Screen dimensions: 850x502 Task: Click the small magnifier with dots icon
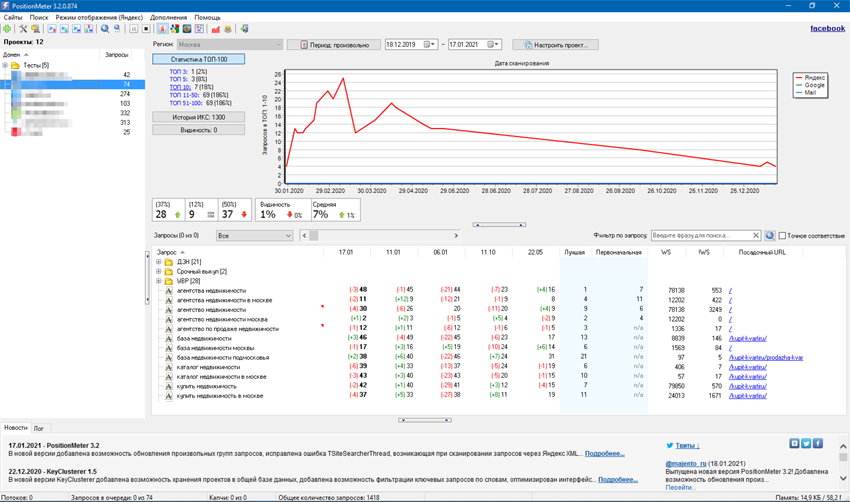[117, 29]
